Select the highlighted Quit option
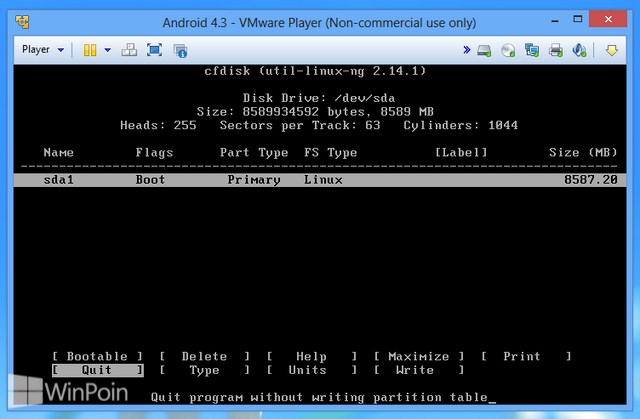Viewport: 640px width, 419px height. pyautogui.click(x=98, y=370)
